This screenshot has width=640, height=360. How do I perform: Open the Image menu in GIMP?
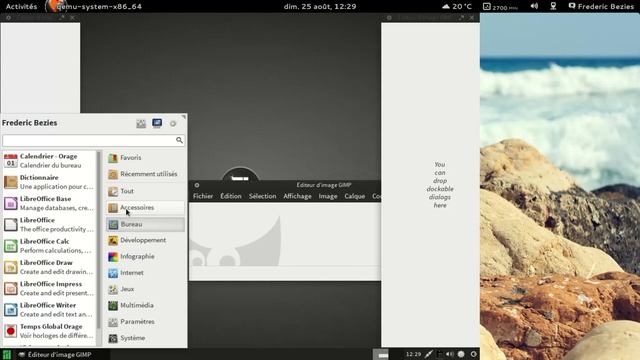coord(328,196)
